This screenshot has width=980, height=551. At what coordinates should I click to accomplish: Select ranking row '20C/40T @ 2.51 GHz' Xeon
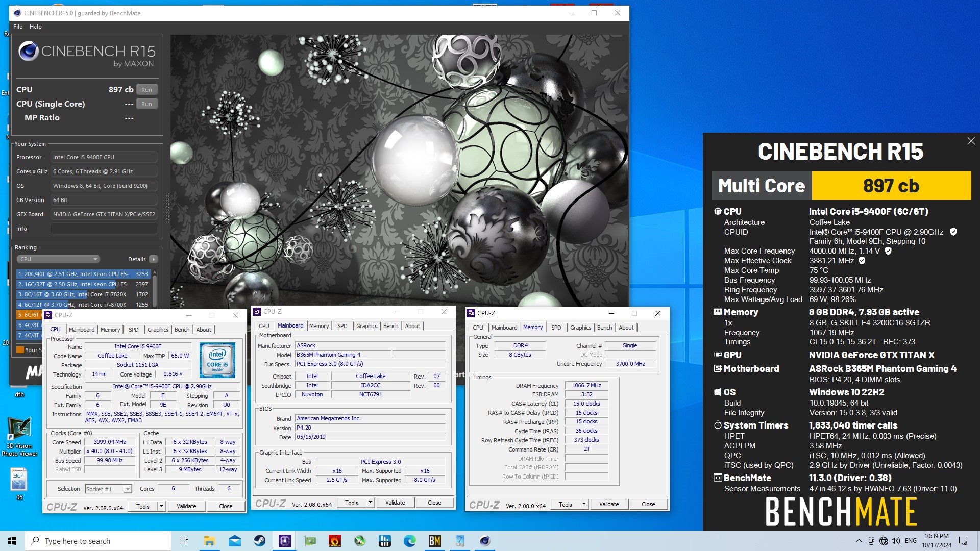(83, 274)
